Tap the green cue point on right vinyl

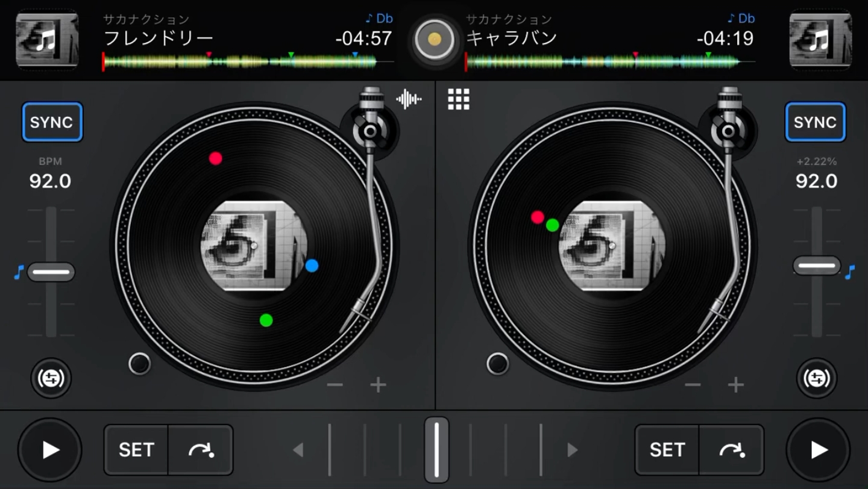pyautogui.click(x=553, y=225)
